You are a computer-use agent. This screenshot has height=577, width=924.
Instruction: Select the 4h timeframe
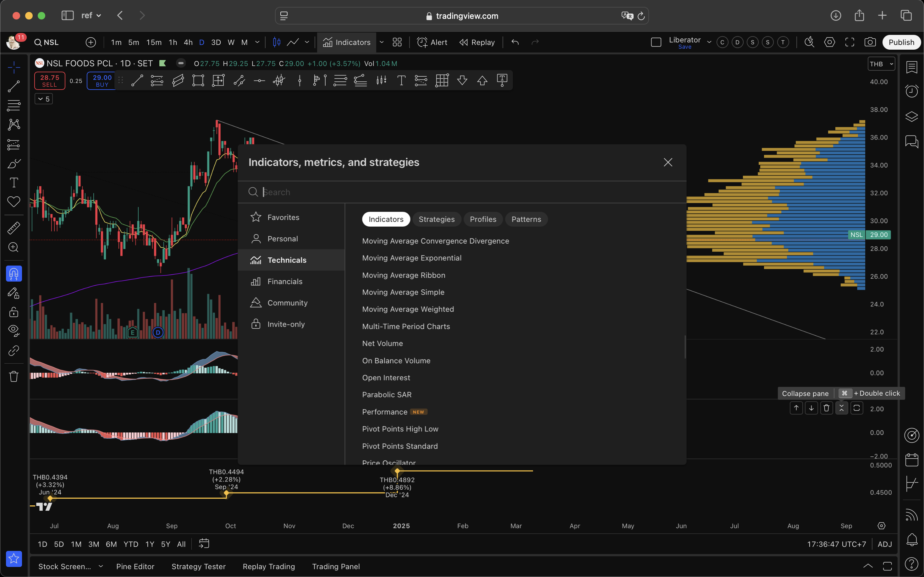coord(188,42)
